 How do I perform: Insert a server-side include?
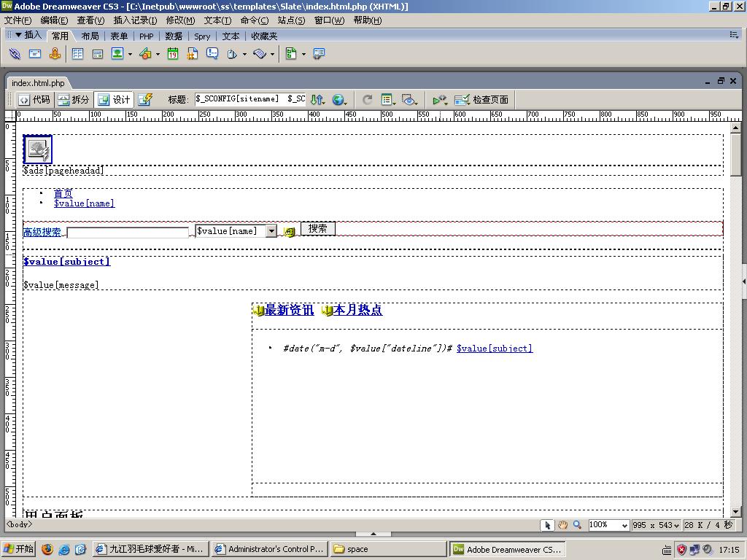tap(193, 54)
